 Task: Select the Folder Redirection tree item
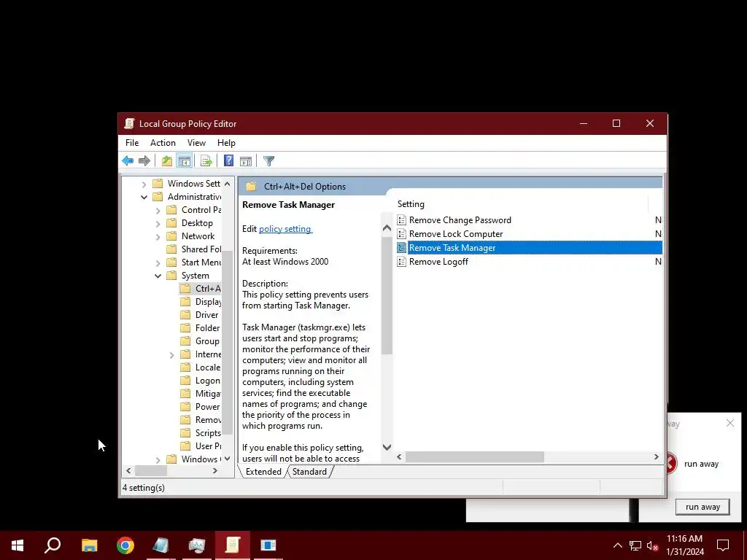201,328
